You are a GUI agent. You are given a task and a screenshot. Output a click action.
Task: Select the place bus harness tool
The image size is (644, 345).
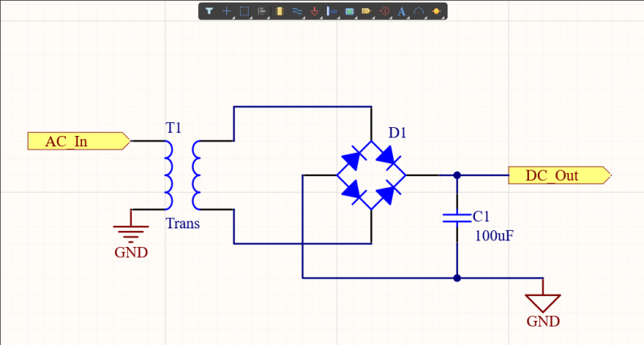(332, 11)
